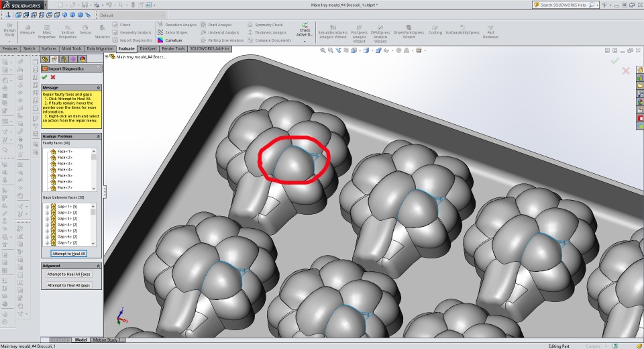Expand Main tray mould feature tree
644x349 pixels.
(107, 57)
